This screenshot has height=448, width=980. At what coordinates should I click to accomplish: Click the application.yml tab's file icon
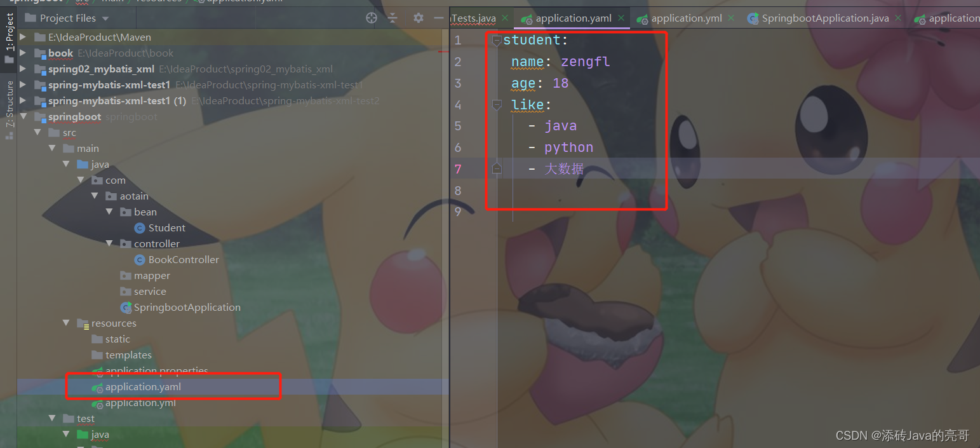[642, 18]
